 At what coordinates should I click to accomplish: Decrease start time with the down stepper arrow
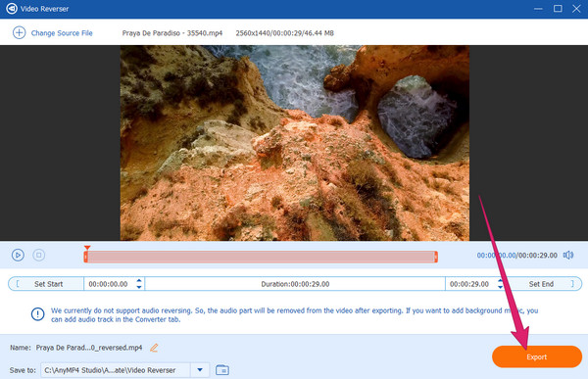coord(139,287)
